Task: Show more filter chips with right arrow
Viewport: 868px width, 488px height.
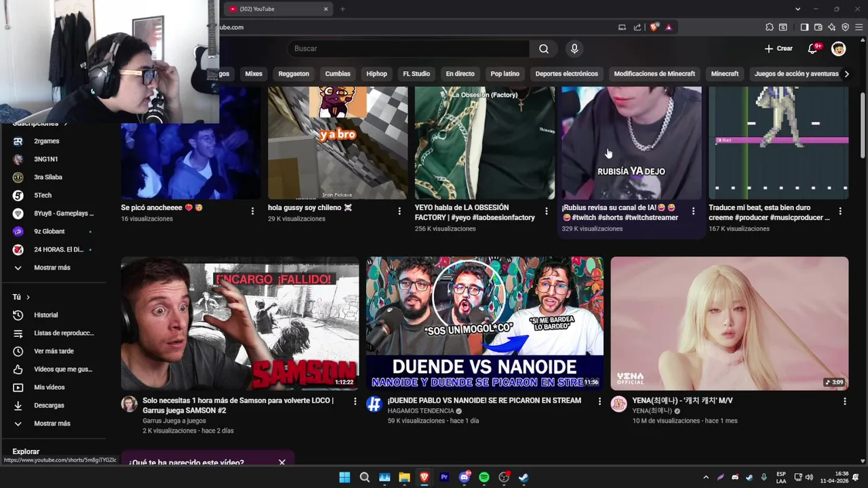Action: (x=846, y=74)
